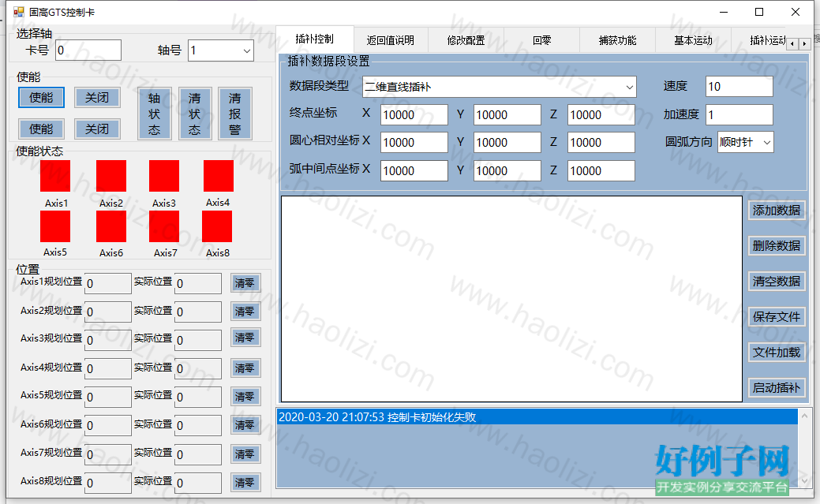Click the 加速度 input field
Viewport: 820px width, 504px height.
pos(739,114)
